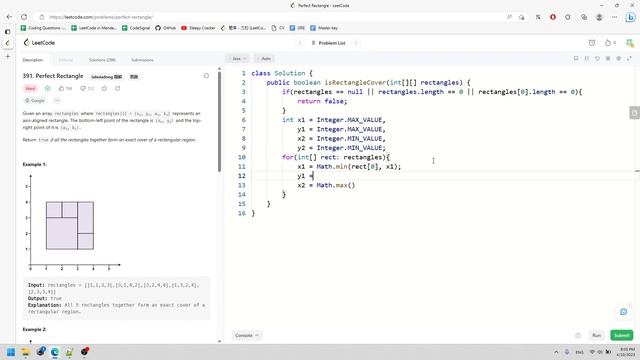Click the browser back arrow

pos(9,17)
